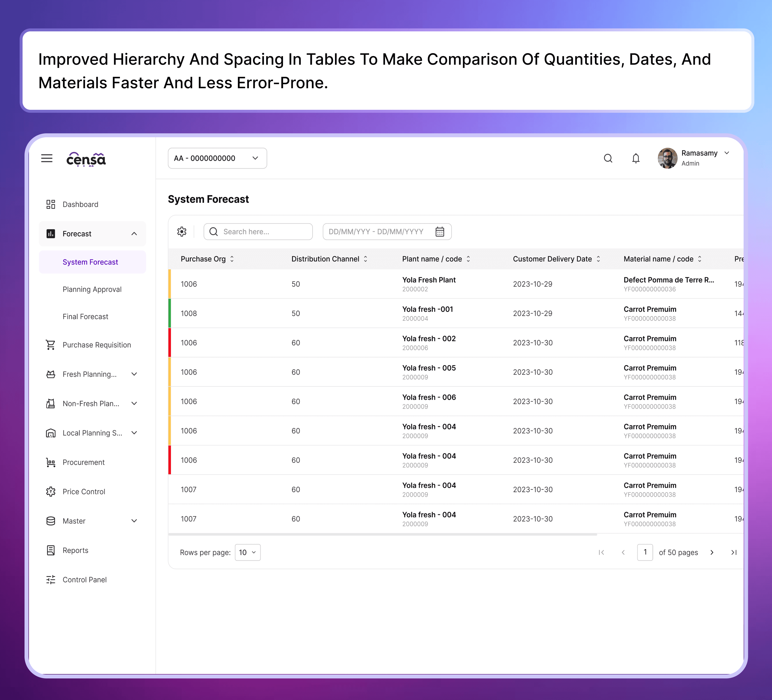772x700 pixels.
Task: Click the Search here input field
Action: (264, 232)
